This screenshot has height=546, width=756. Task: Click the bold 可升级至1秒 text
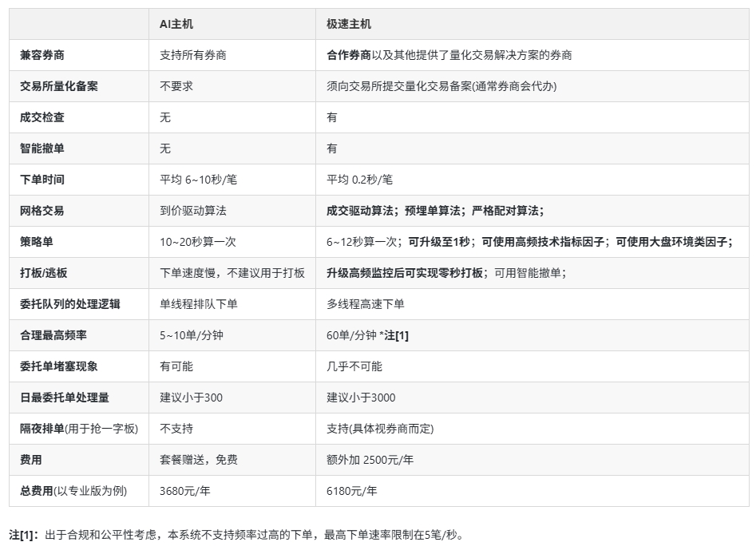click(438, 242)
